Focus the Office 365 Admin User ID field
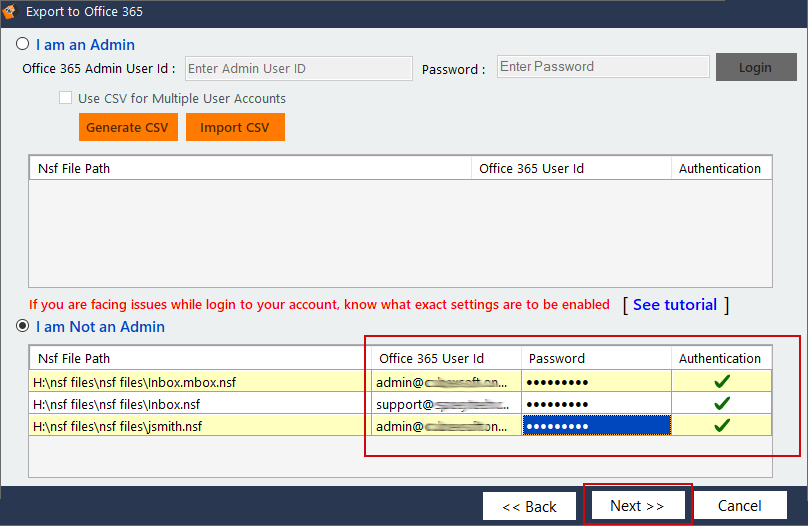This screenshot has height=526, width=808. click(299, 69)
